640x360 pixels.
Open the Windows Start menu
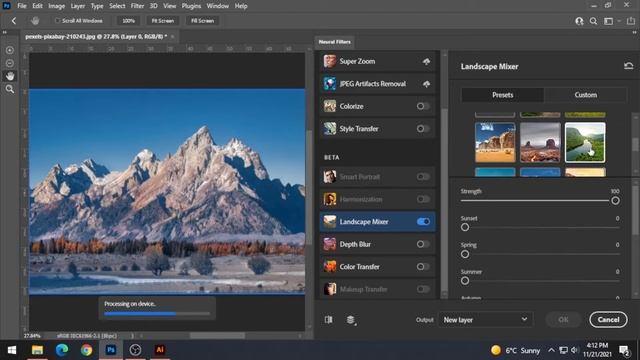tap(12, 350)
